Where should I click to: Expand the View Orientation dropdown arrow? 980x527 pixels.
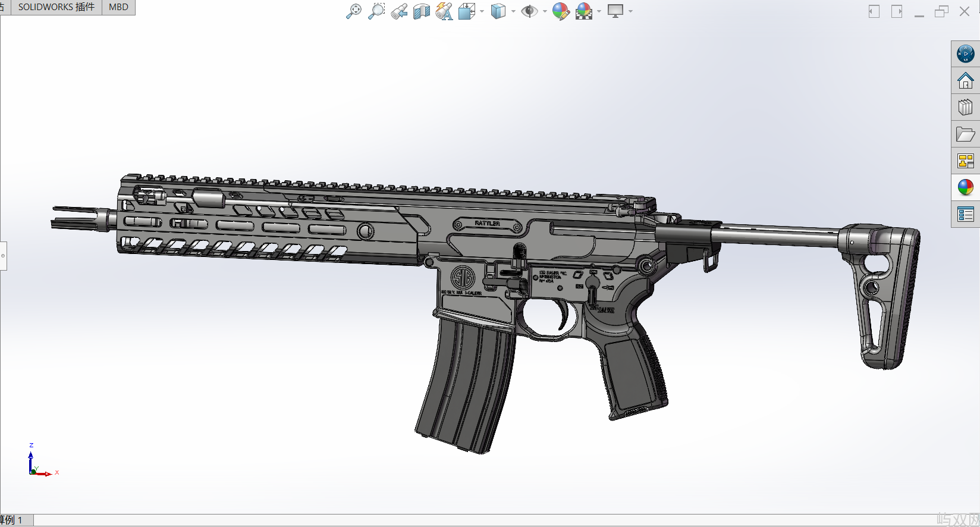(482, 11)
